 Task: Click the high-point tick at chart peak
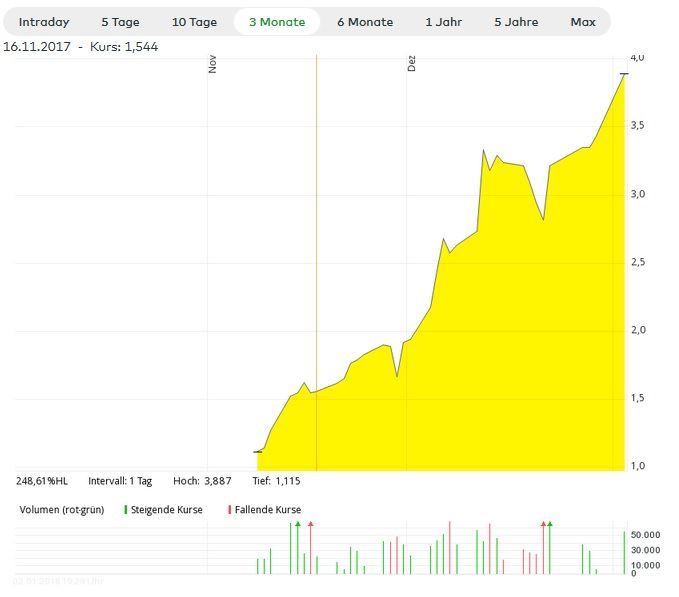tap(624, 74)
